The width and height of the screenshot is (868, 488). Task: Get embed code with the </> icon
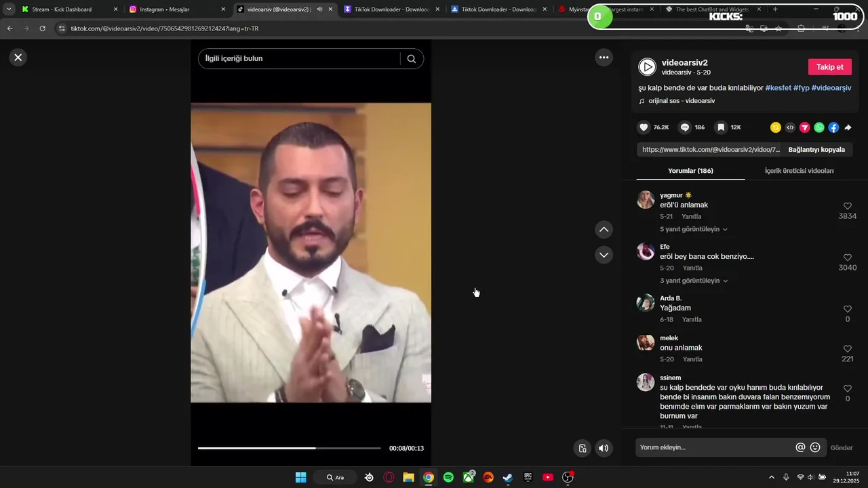[x=790, y=127]
